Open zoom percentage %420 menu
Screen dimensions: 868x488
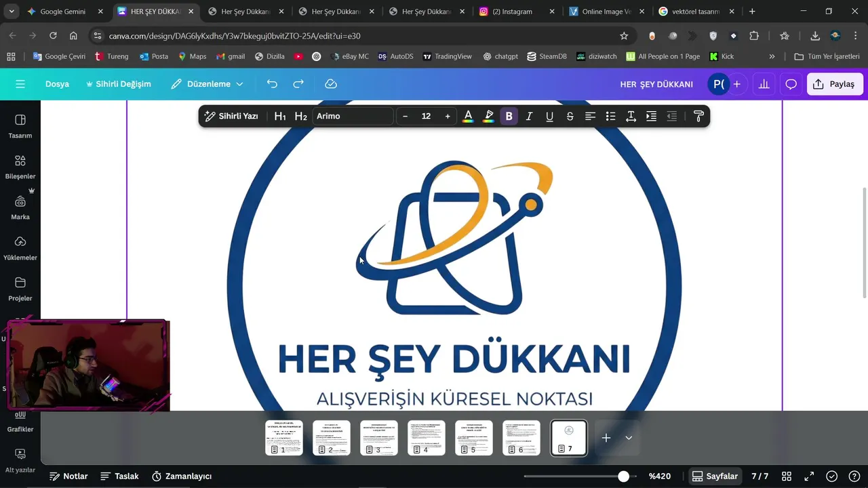[660, 476]
